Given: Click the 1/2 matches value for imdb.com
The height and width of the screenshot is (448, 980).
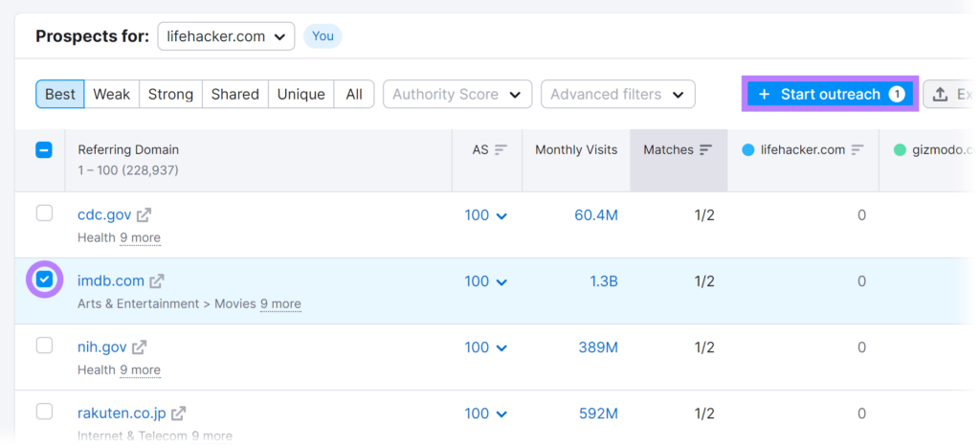Looking at the screenshot, I should pyautogui.click(x=704, y=281).
